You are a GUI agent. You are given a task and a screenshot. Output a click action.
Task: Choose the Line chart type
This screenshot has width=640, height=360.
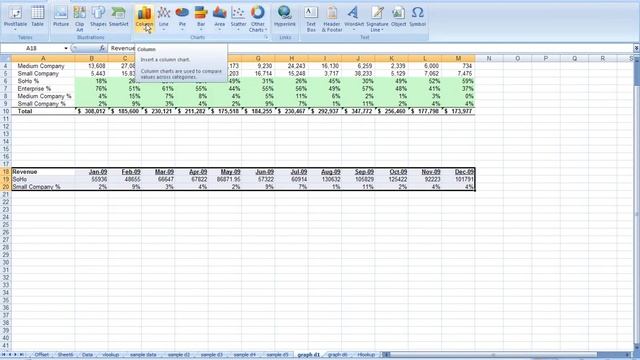click(x=164, y=18)
